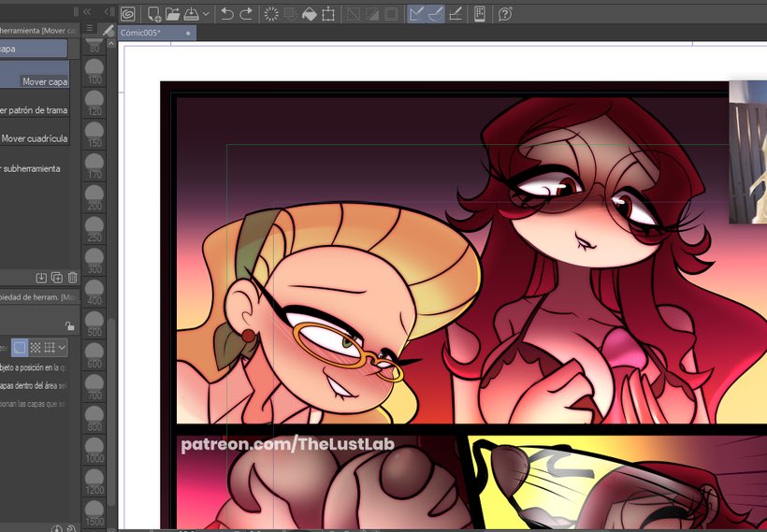767x532 pixels.
Task: Toggle selection border display icon
Action: (391, 14)
